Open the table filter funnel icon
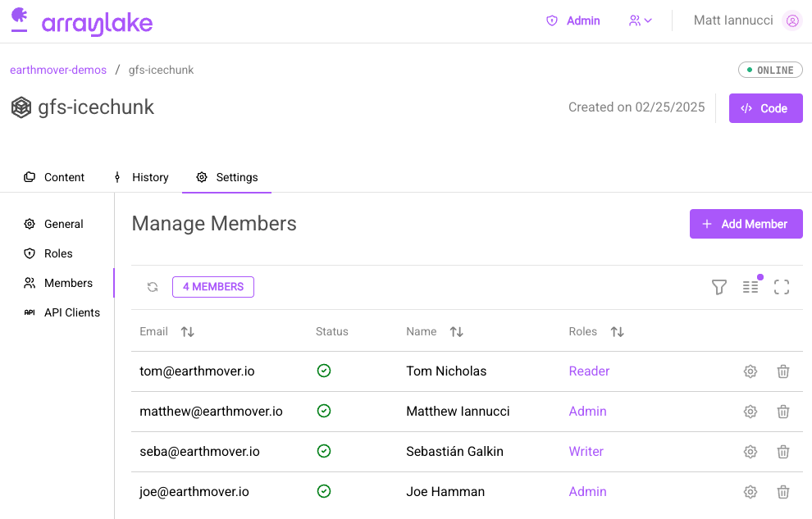 click(718, 287)
